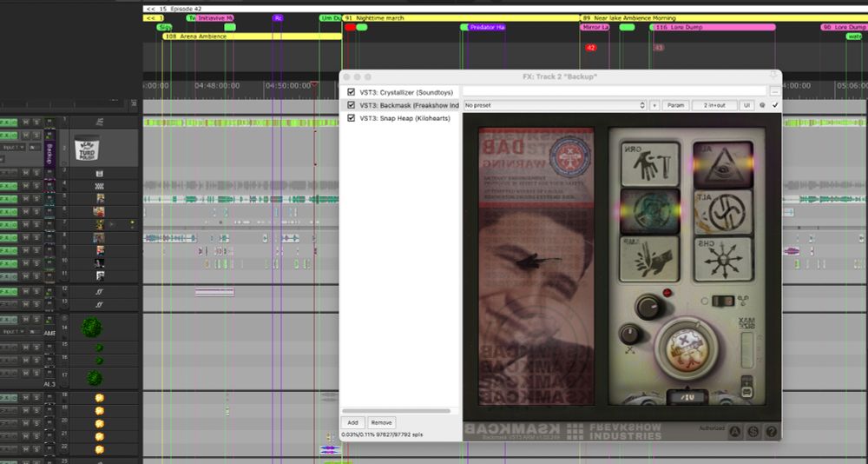Click the dollar sign icon in Backmask
The image size is (868, 464).
(753, 431)
